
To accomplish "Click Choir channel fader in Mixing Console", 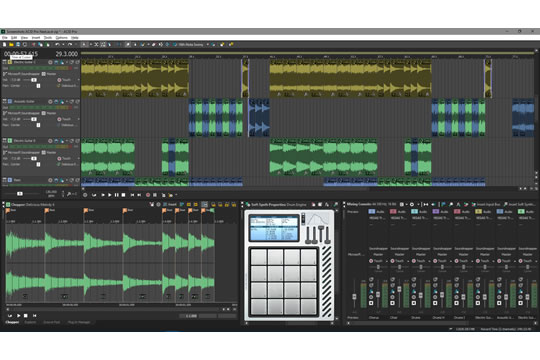I will [x=399, y=289].
